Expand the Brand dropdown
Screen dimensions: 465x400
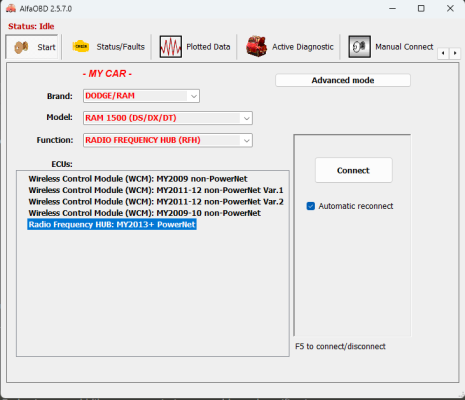coord(194,96)
